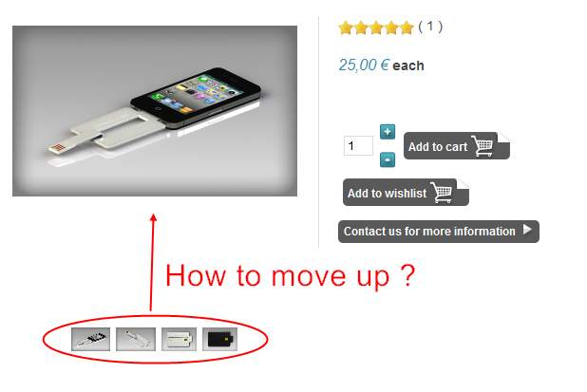Click the main product image
Screen dimensions: 587x392
(x=155, y=111)
